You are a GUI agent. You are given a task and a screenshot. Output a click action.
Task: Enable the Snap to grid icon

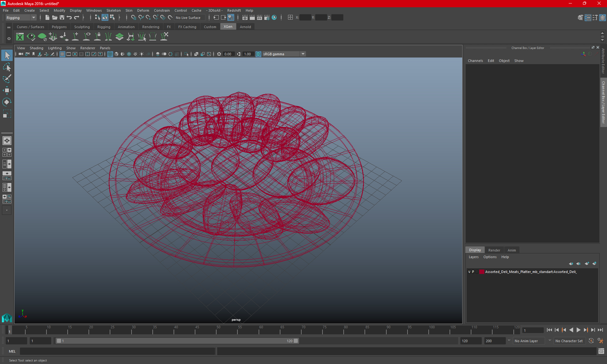pos(133,18)
